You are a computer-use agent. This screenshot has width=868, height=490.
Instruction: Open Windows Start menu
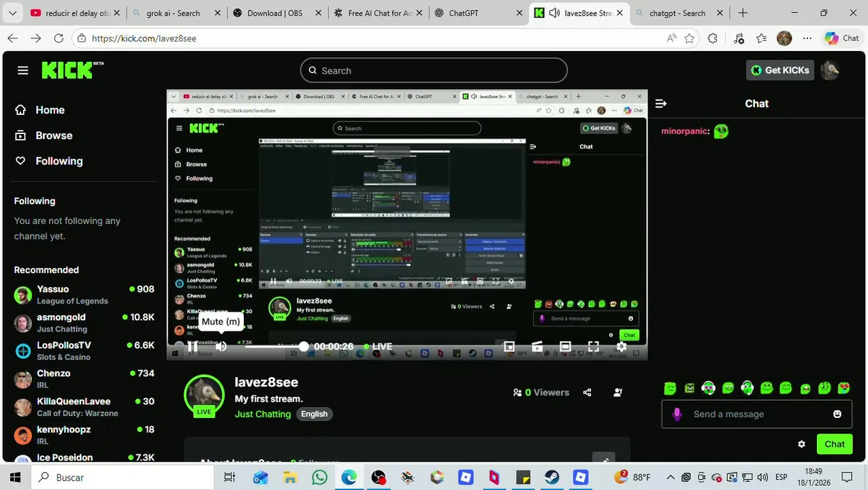point(15,477)
